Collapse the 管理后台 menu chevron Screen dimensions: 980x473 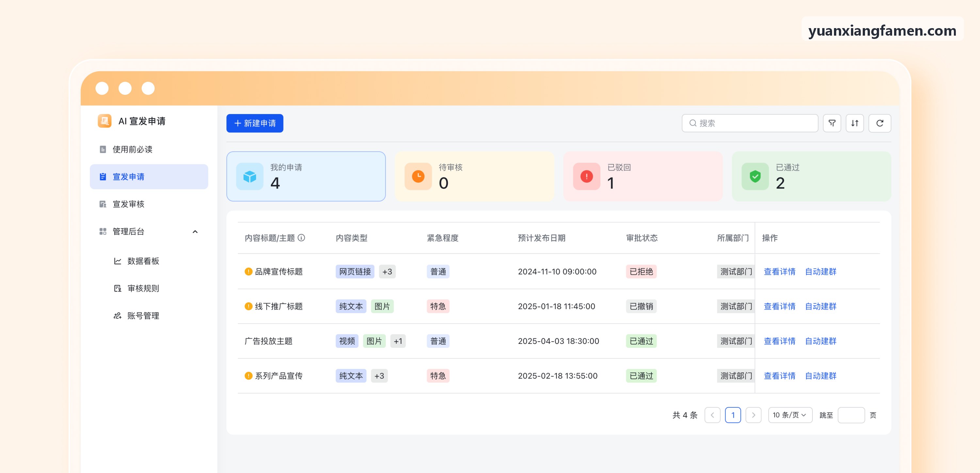(x=195, y=231)
